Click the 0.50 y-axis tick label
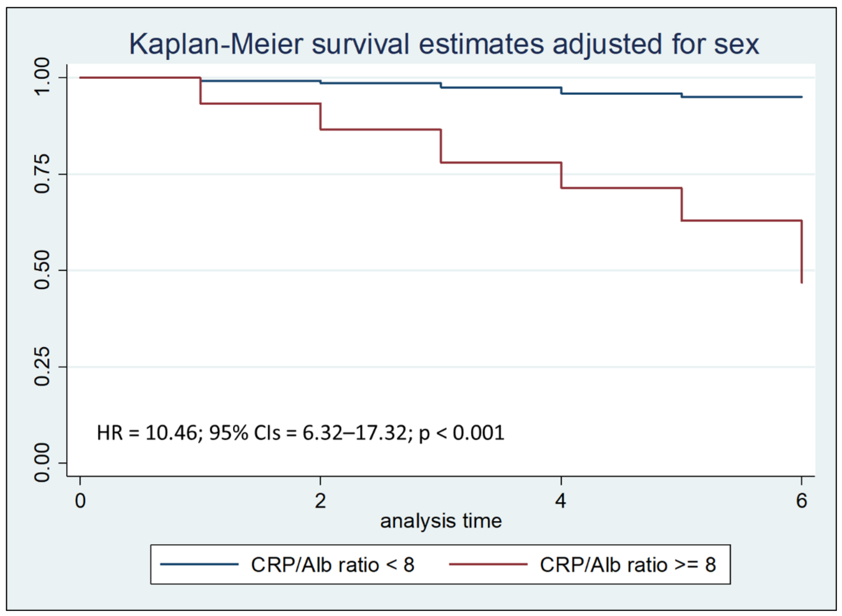The image size is (842, 616). (x=42, y=270)
